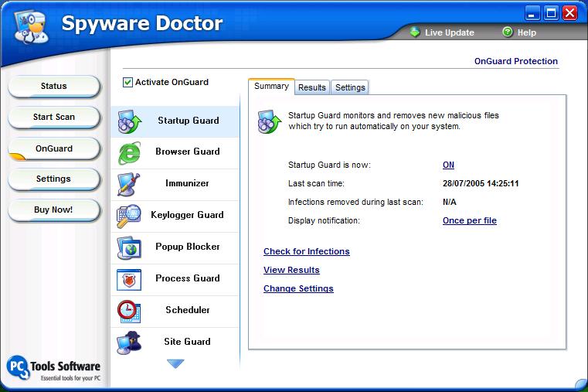The image size is (588, 392).
Task: Click the Start Scan sidebar button
Action: click(54, 118)
